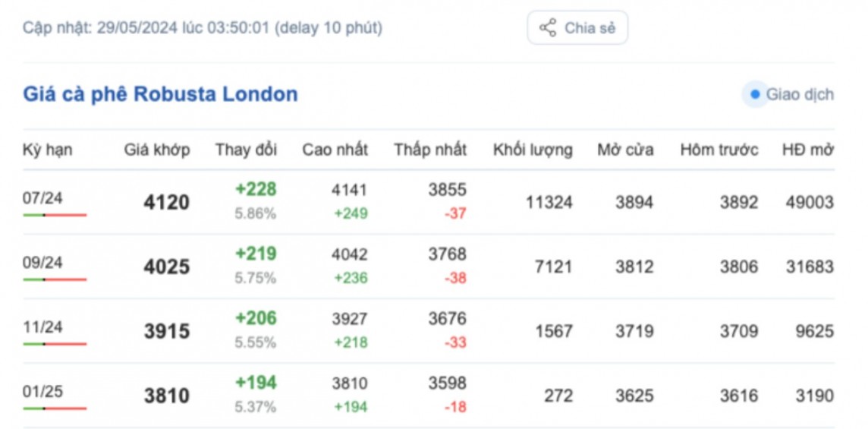
Task: Click the Thấp nhất column header
Action: pos(430,150)
